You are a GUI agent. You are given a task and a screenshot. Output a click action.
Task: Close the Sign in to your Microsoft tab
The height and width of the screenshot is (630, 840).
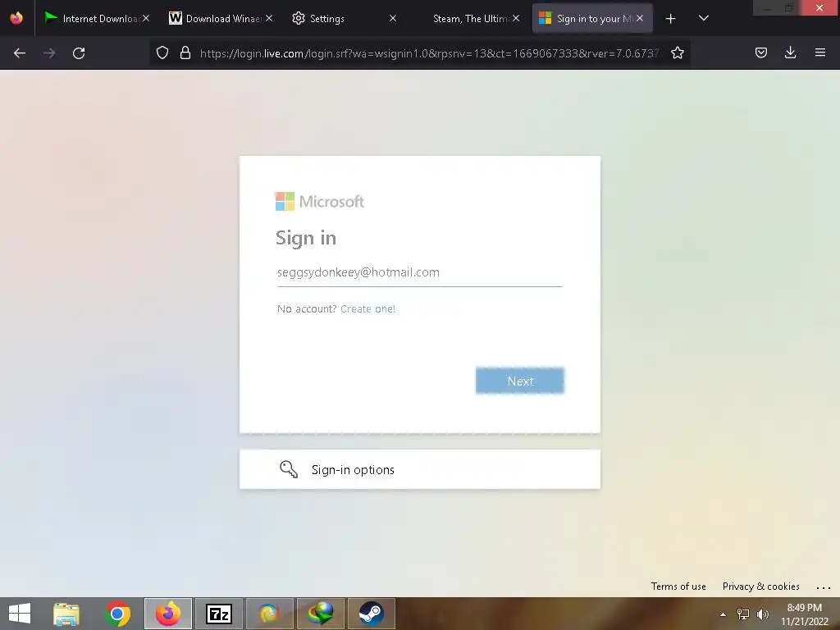click(x=640, y=18)
